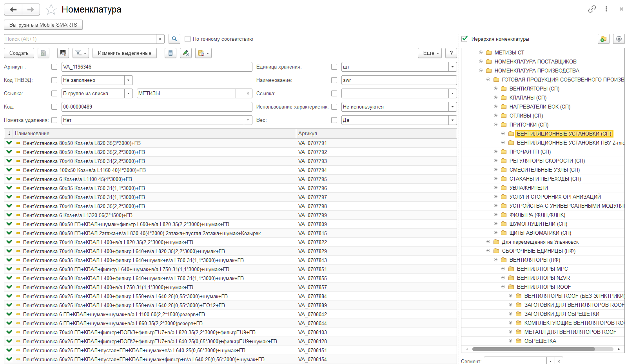
Task: Enable the 'По точному соответствию' checkbox
Action: (x=188, y=39)
